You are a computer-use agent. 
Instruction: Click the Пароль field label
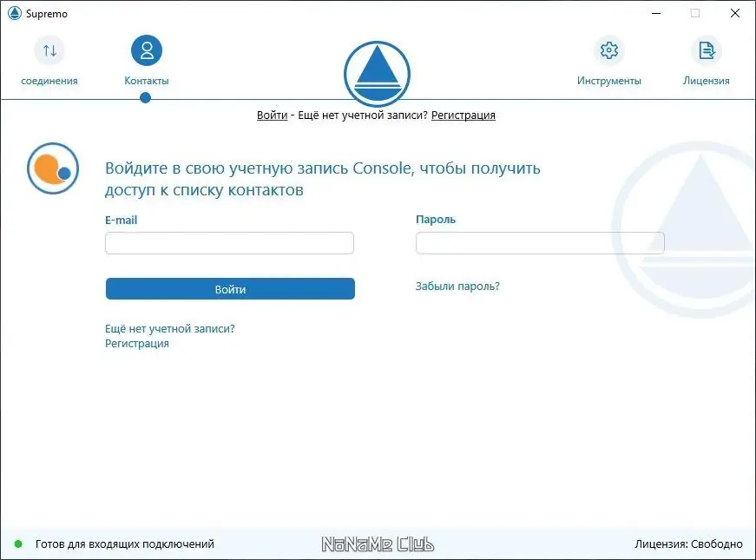coord(436,220)
